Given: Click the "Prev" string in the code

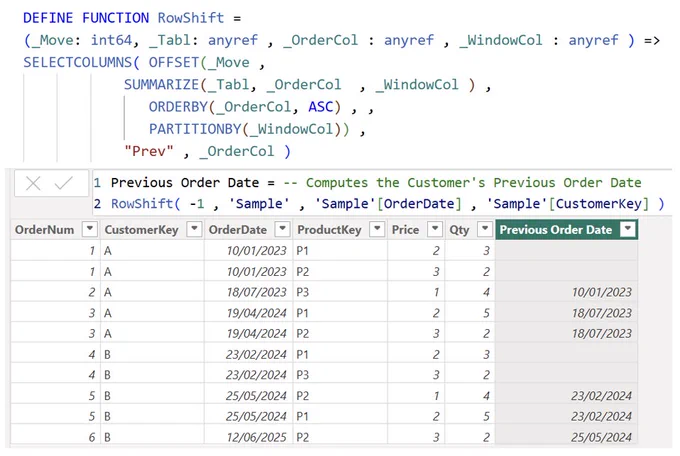Looking at the screenshot, I should tap(149, 151).
